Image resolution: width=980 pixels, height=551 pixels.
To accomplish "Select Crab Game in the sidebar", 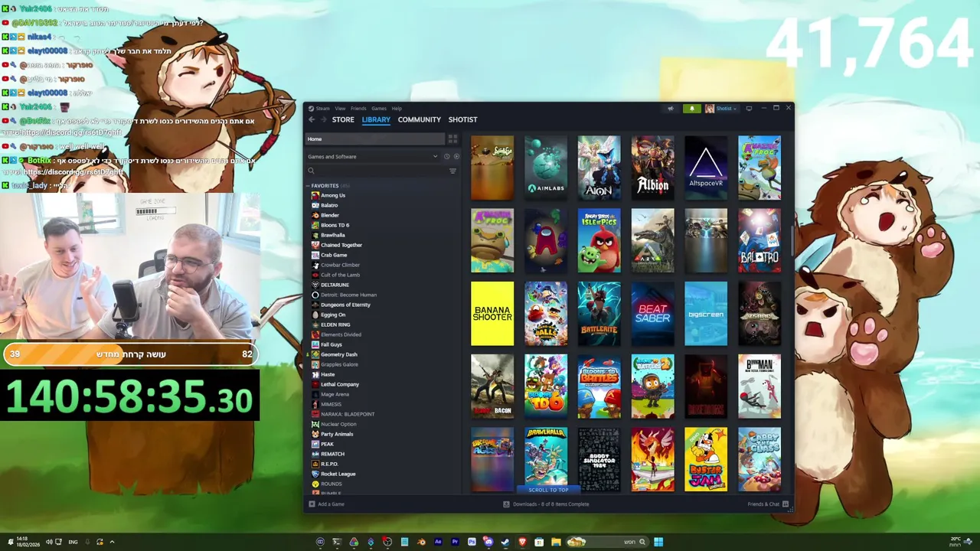I will point(334,255).
